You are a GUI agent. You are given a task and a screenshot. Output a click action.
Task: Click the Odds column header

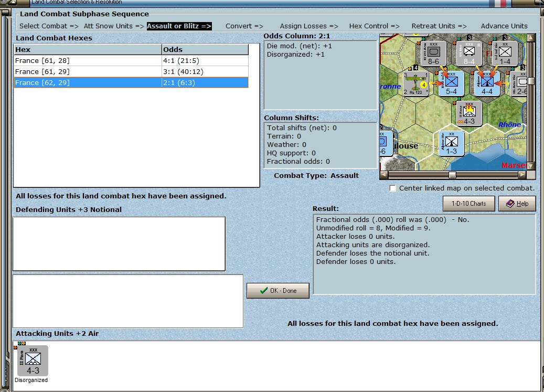(205, 50)
